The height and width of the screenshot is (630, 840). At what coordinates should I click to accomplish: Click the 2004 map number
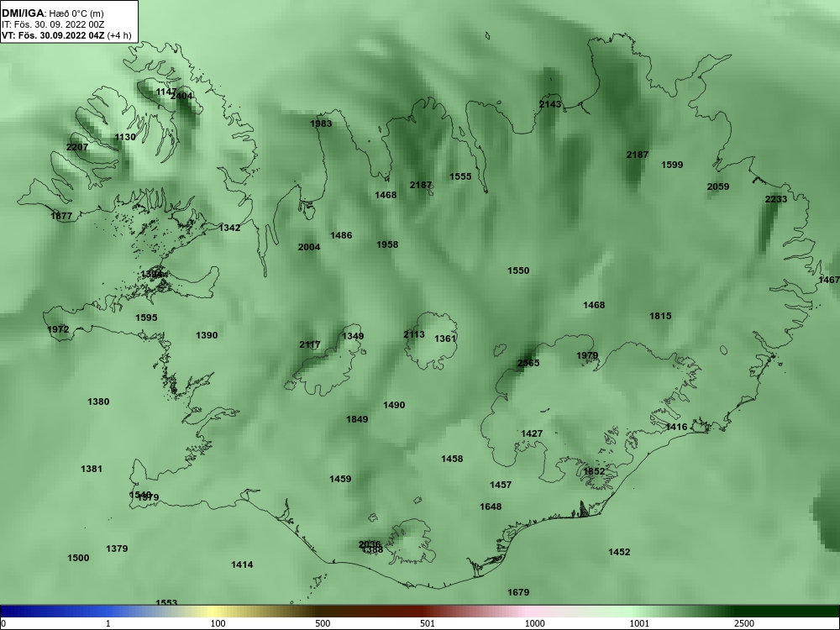pos(309,248)
